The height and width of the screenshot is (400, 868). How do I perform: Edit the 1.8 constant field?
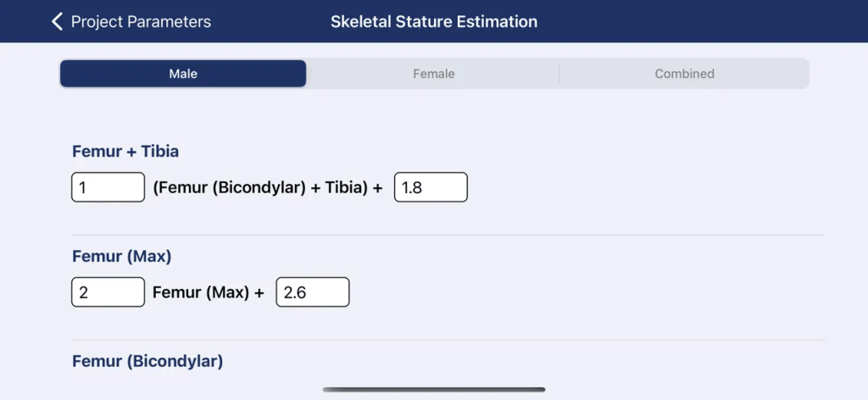point(431,187)
